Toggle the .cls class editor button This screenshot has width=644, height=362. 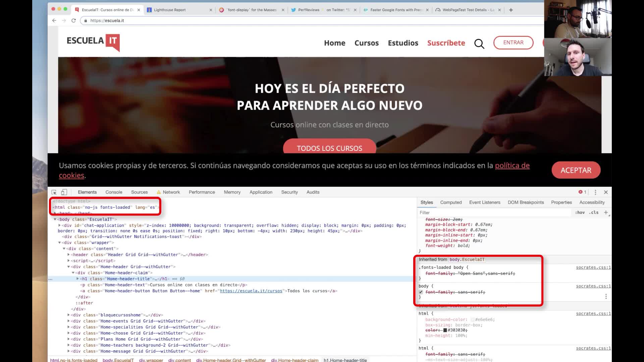click(x=594, y=213)
